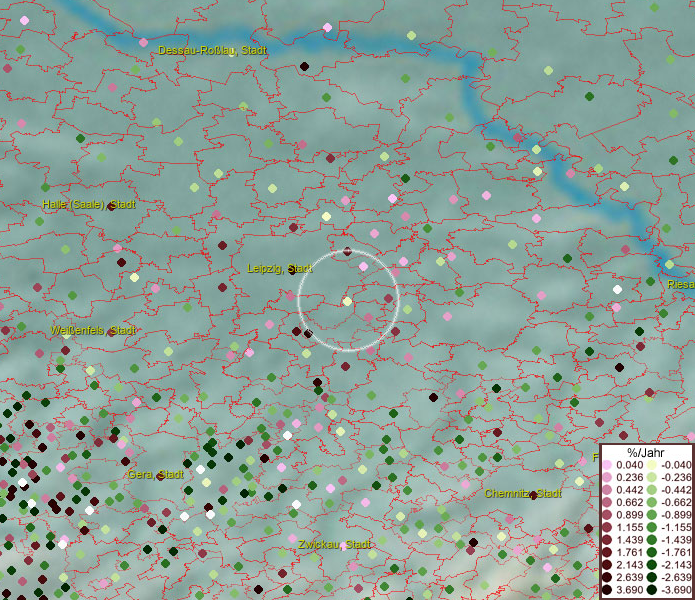Pick the darkest green swatch beside -3.690
Screen dimensions: 695x600
652,590
